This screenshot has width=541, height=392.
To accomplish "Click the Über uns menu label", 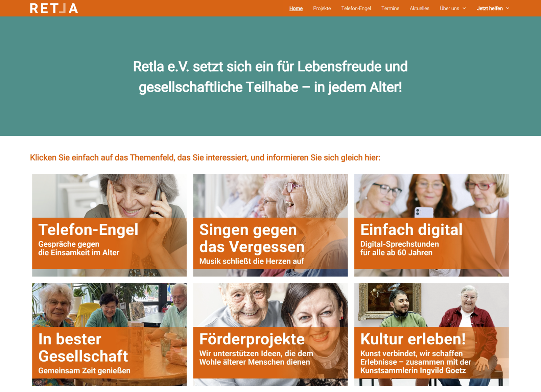I will pos(449,8).
